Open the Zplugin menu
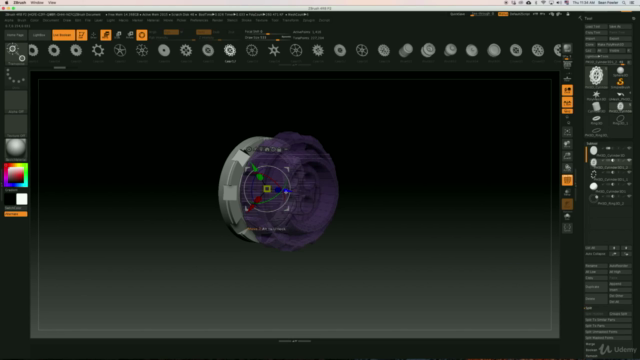Viewport: 640px width, 360px height. pos(309,20)
